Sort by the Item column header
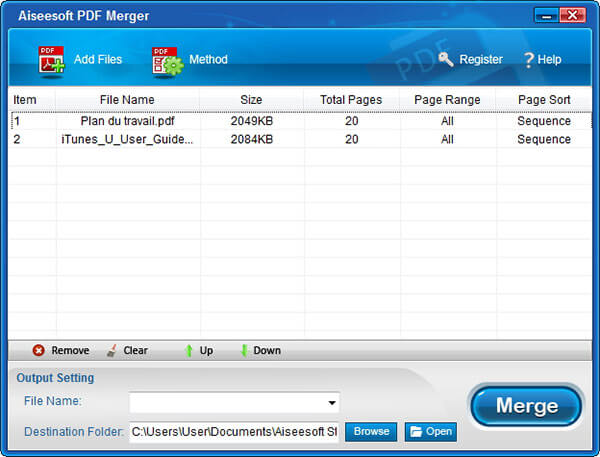600x457 pixels. point(25,100)
